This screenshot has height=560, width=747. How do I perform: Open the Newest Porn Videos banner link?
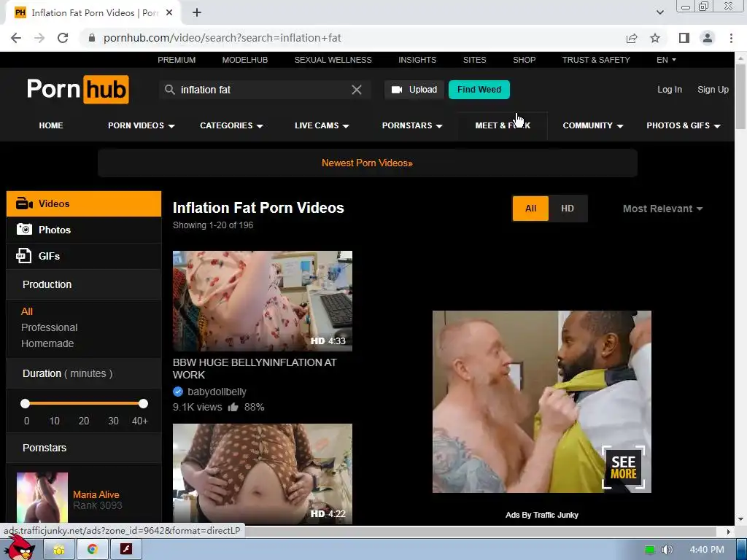click(367, 163)
